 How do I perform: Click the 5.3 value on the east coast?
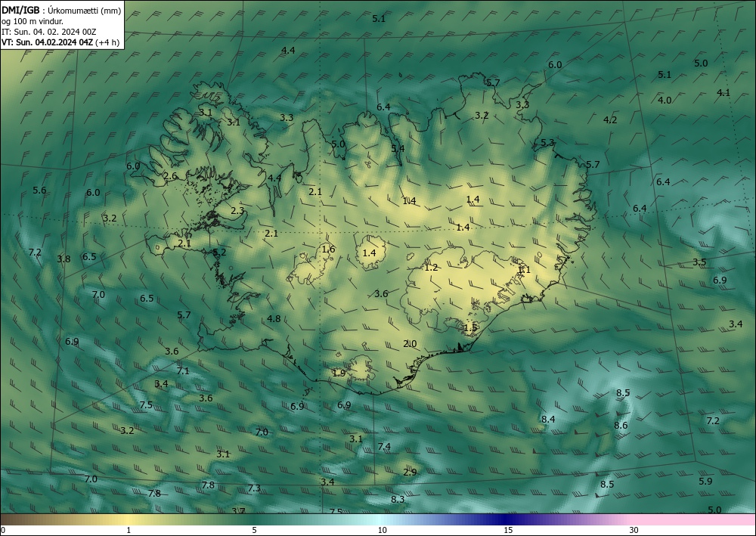547,143
